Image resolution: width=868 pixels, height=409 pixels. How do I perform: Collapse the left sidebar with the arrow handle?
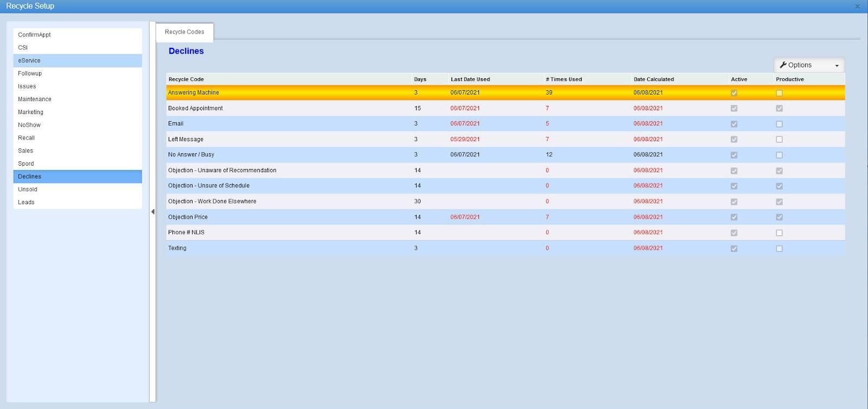click(x=153, y=212)
